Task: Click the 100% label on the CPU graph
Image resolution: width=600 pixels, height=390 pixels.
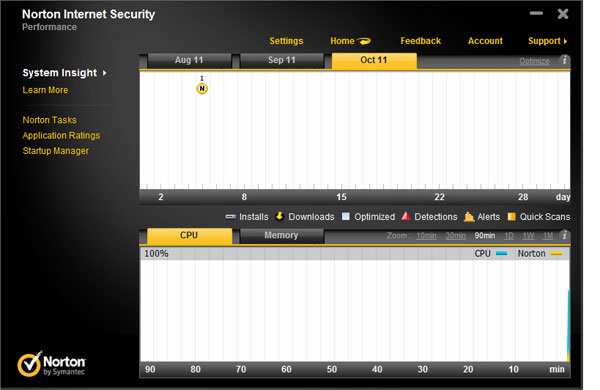Action: pyautogui.click(x=156, y=253)
